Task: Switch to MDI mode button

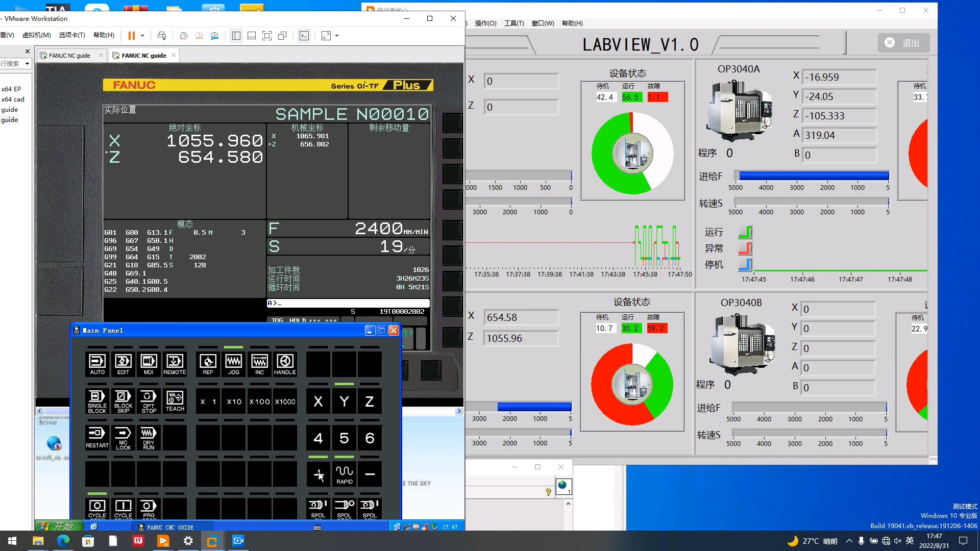Action: 149,364
